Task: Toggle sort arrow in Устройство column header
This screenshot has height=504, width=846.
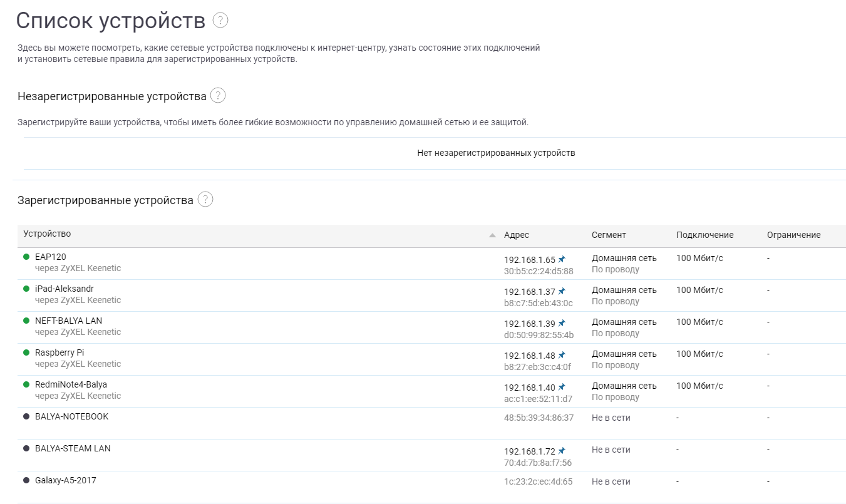Action: [492, 235]
